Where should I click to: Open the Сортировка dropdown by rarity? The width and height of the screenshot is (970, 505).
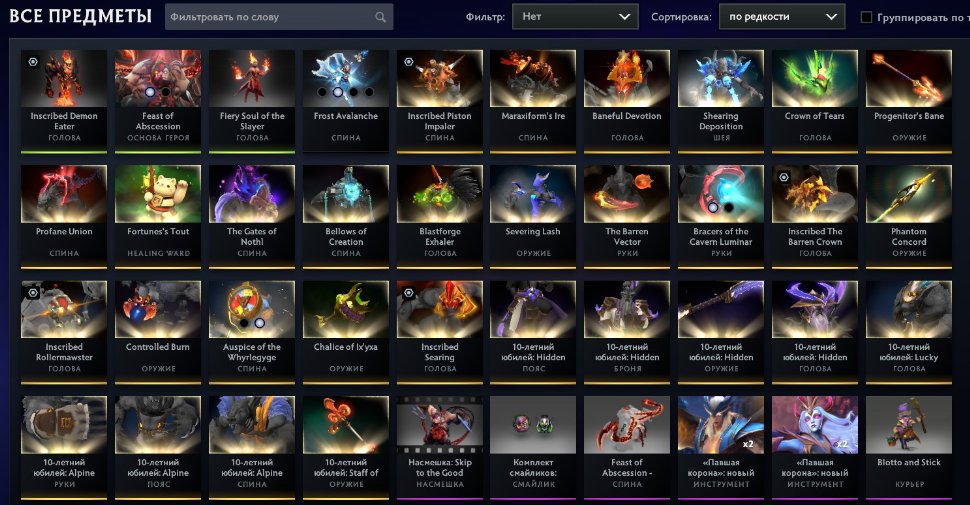782,17
